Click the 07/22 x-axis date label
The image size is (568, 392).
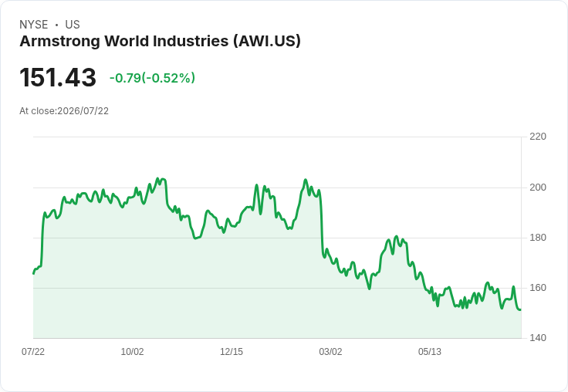(x=33, y=351)
